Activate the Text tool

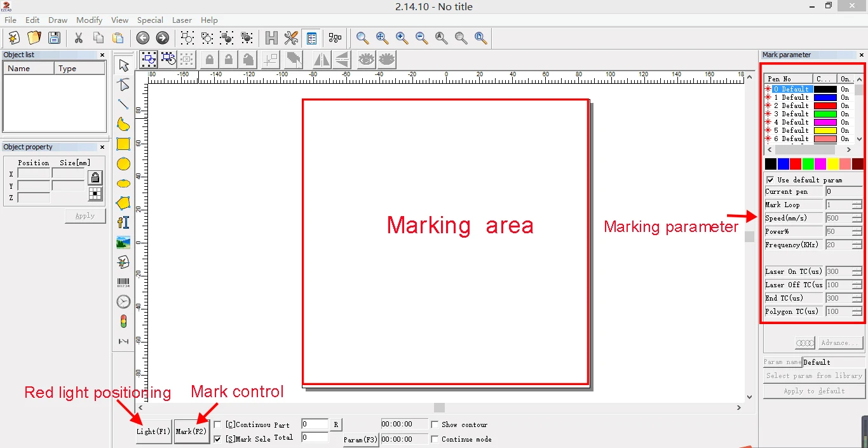tap(123, 222)
